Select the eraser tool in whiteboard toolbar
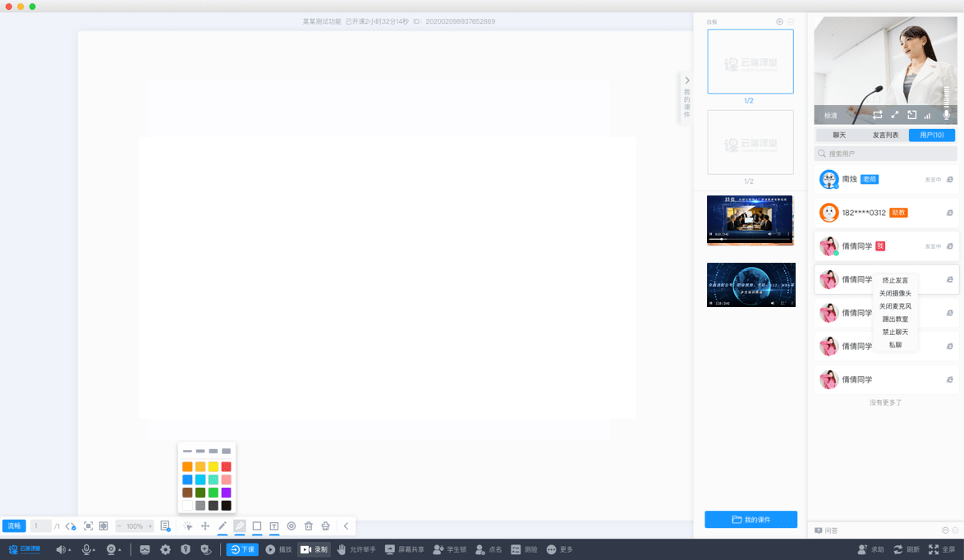 click(240, 526)
